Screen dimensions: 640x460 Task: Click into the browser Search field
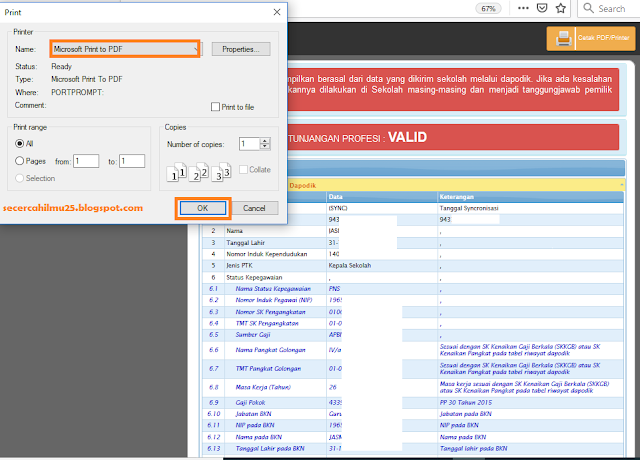(x=611, y=9)
